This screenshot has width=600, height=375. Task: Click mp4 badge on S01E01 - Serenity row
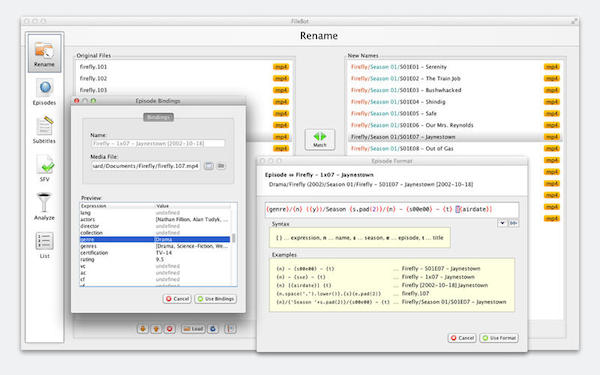(552, 67)
